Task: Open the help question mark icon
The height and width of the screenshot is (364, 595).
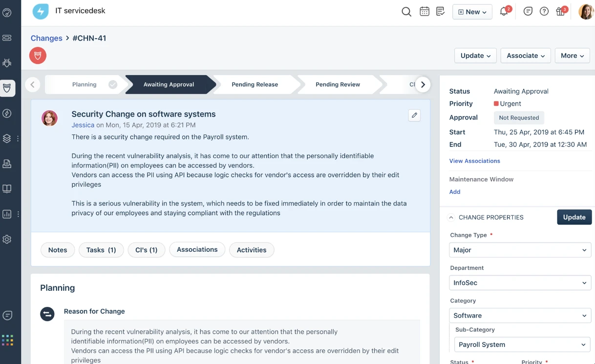Action: click(x=544, y=11)
